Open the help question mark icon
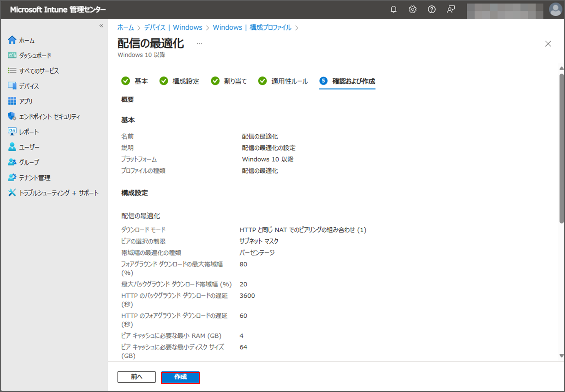The height and width of the screenshot is (392, 565). pyautogui.click(x=432, y=9)
